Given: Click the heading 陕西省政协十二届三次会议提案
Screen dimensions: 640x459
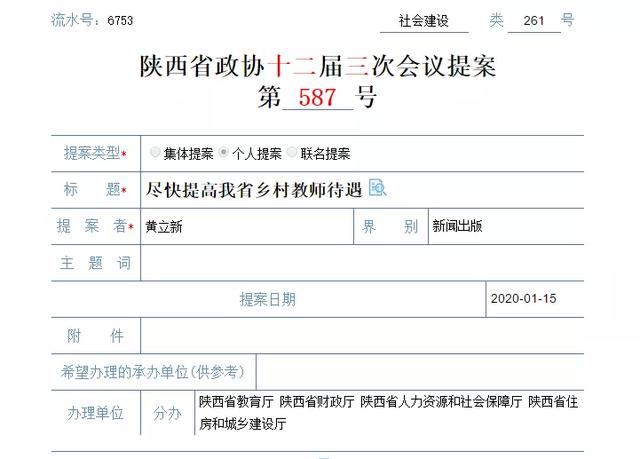Looking at the screenshot, I should pos(318,66).
